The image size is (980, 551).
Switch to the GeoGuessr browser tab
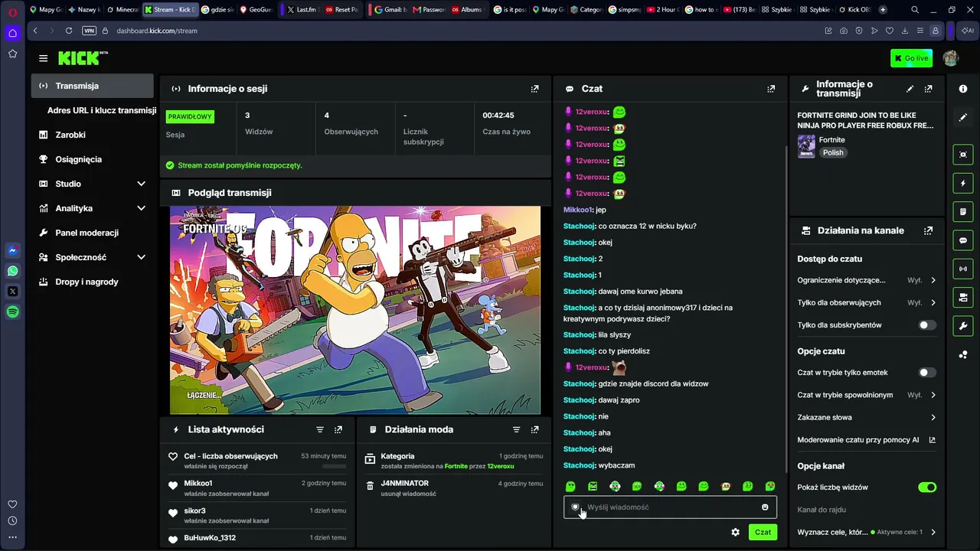coord(256,10)
